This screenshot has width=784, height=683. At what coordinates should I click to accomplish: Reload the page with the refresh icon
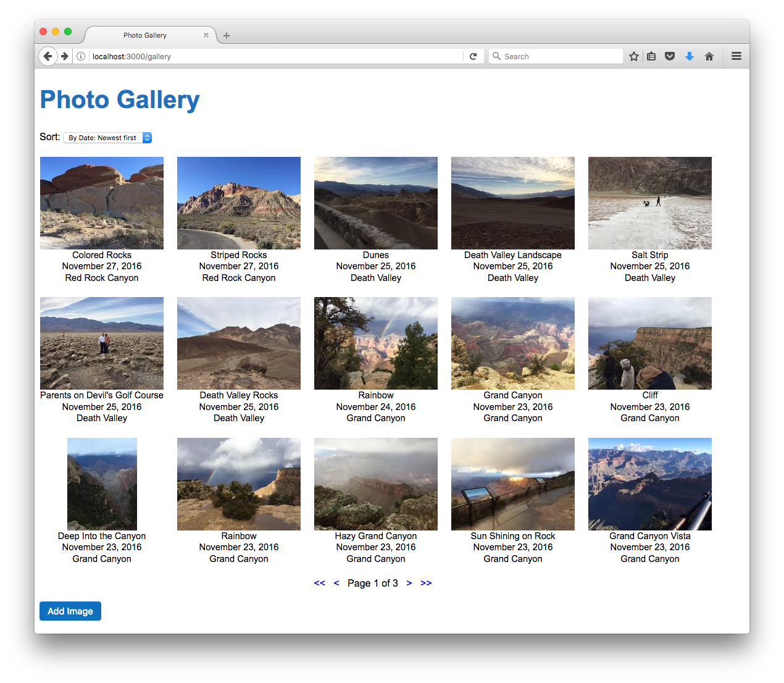click(x=473, y=56)
